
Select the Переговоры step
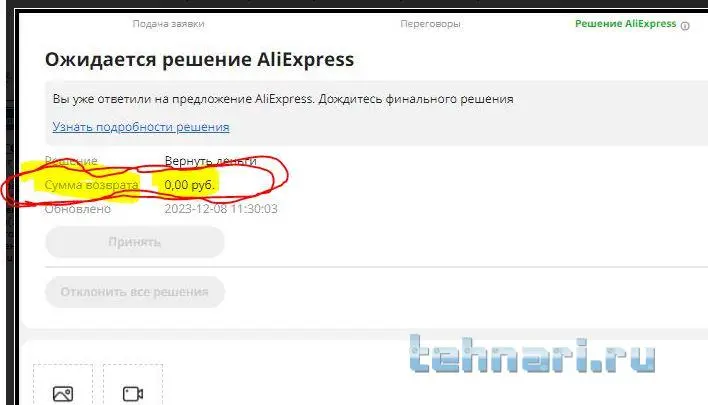point(430,23)
